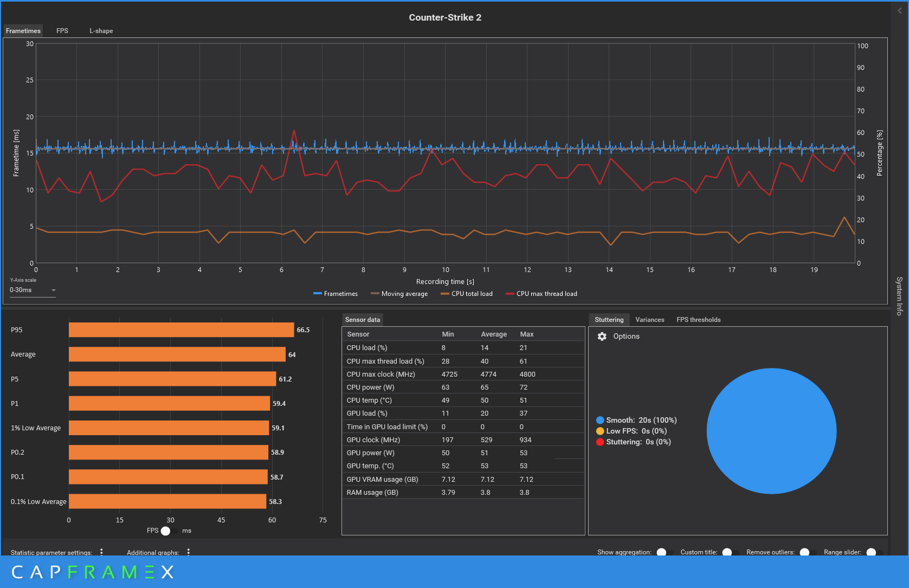Image resolution: width=909 pixels, height=588 pixels.
Task: Click the Sensor column header
Action: 358,334
